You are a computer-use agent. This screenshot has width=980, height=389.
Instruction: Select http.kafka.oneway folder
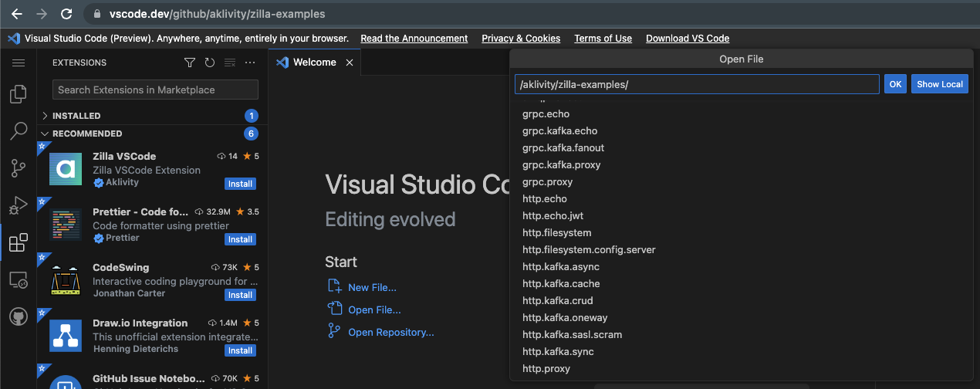[741, 318]
